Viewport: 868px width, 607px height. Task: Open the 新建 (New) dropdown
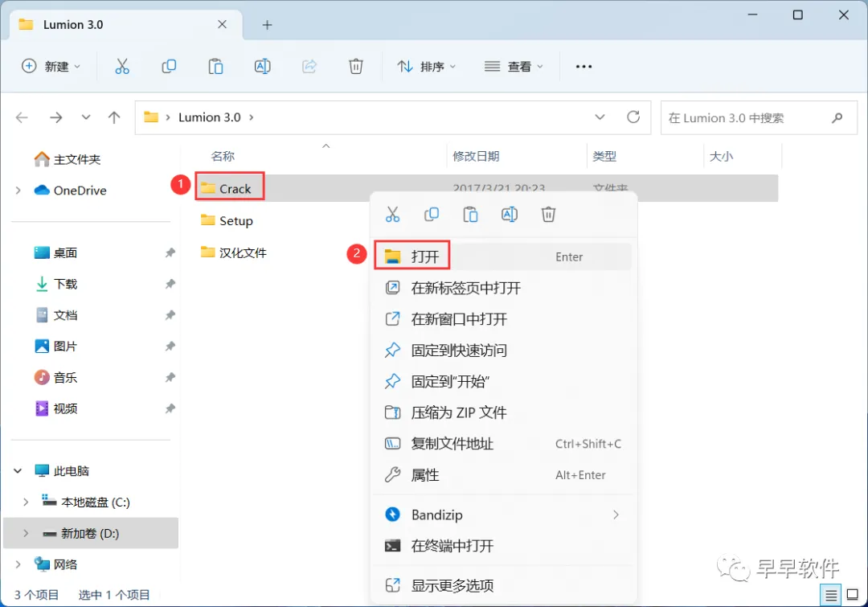(51, 67)
